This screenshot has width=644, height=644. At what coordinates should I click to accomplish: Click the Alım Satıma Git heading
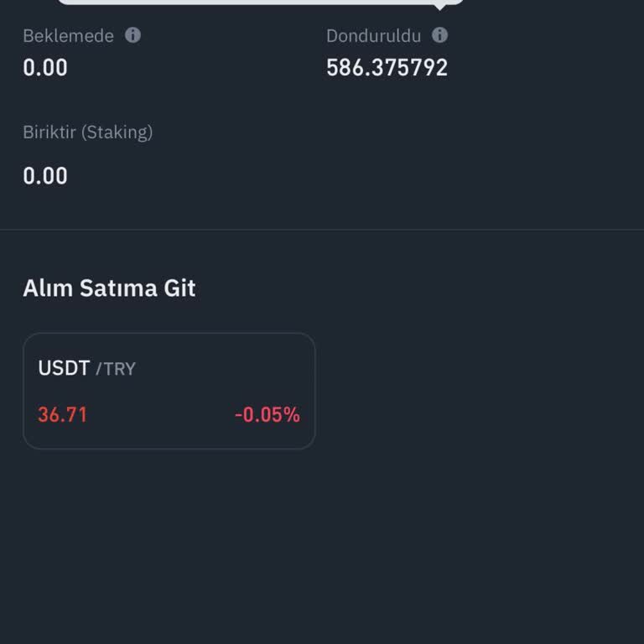tap(109, 288)
